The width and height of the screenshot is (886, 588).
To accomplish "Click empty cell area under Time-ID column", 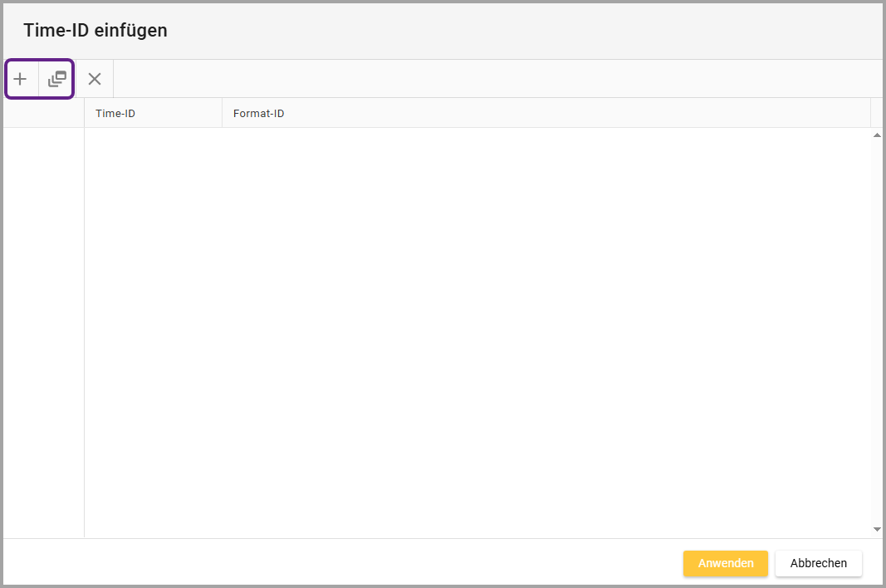I will [x=153, y=249].
